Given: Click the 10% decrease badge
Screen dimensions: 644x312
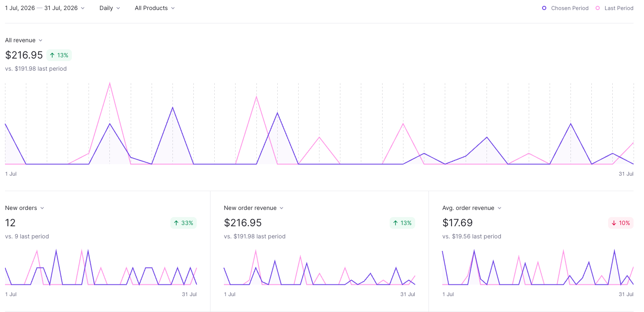Looking at the screenshot, I should coord(621,223).
